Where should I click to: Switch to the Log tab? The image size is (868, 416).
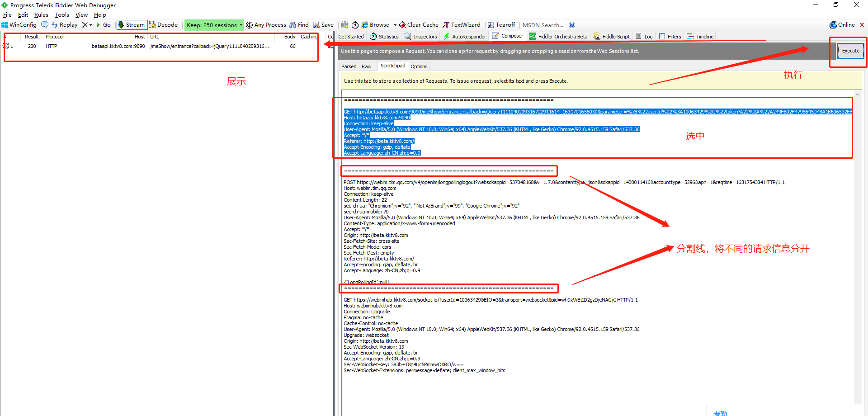pos(645,37)
